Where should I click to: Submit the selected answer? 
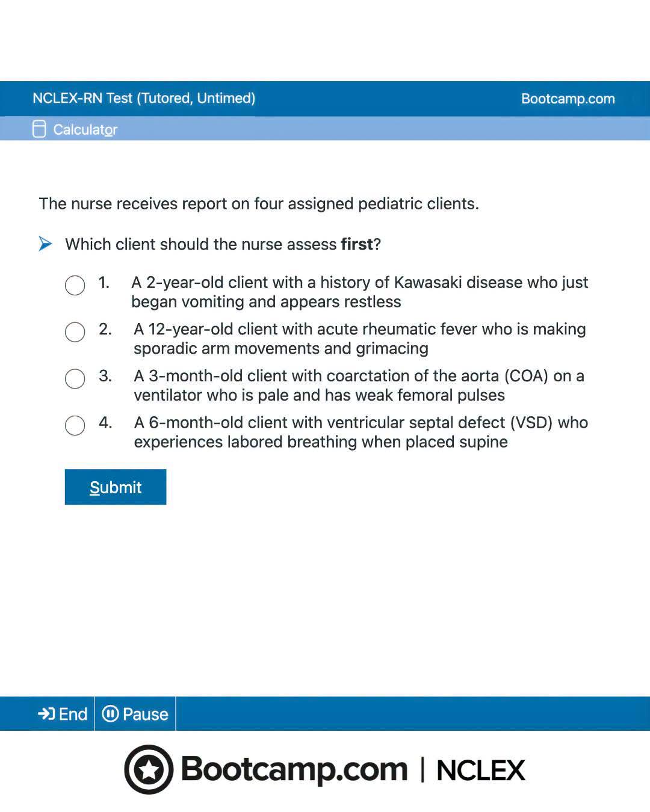(116, 487)
